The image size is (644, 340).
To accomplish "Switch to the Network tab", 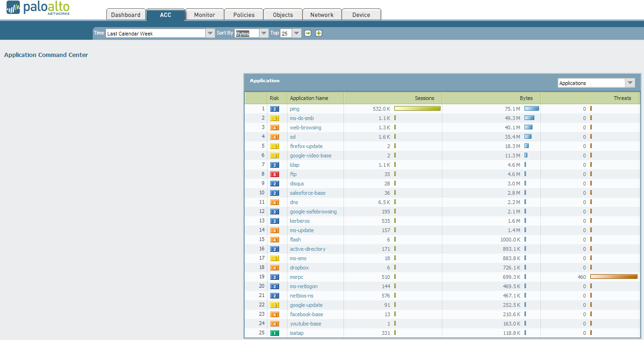I will click(322, 14).
